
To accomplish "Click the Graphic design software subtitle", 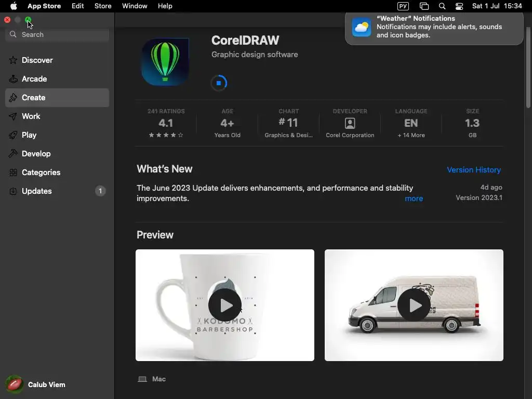I will [255, 54].
